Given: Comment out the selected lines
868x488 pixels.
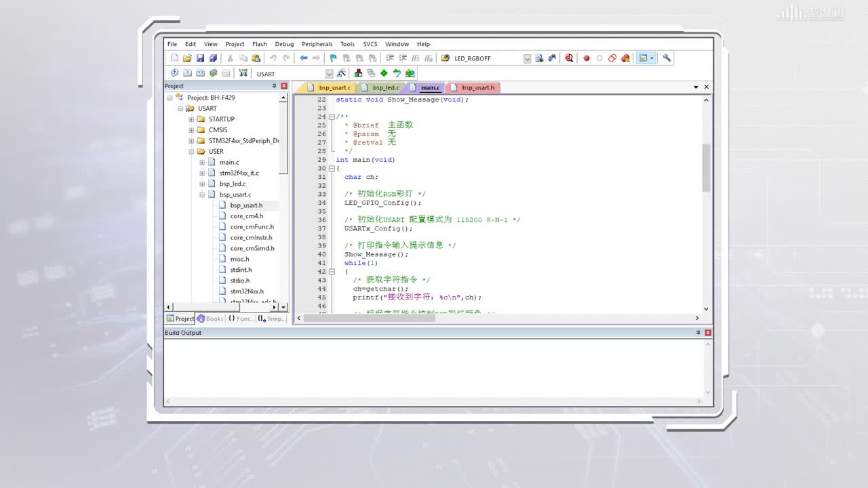Looking at the screenshot, I should (x=416, y=58).
